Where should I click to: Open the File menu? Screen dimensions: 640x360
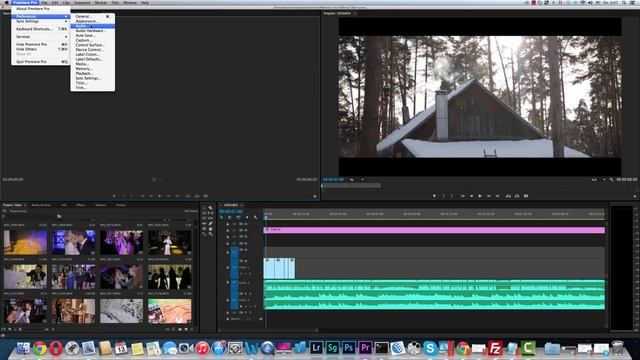pyautogui.click(x=44, y=2)
